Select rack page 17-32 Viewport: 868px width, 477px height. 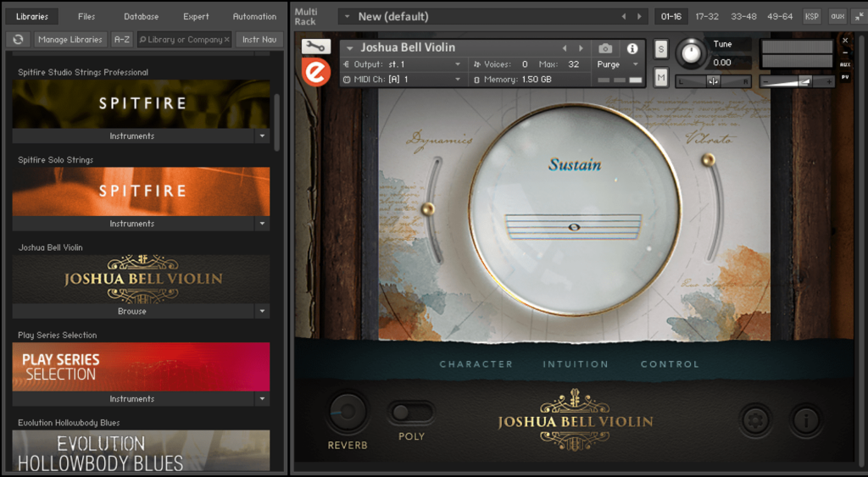tap(707, 17)
